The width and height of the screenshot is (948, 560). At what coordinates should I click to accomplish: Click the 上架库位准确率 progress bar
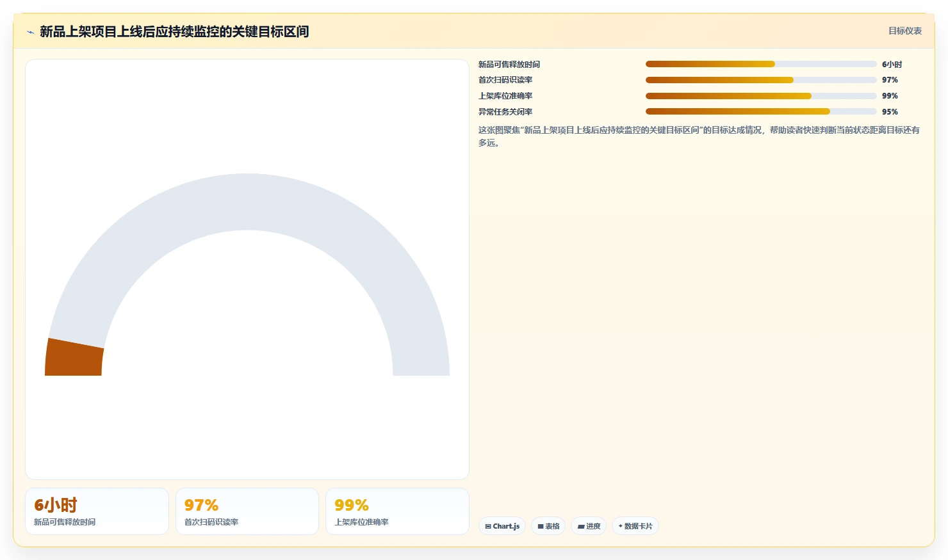click(761, 96)
